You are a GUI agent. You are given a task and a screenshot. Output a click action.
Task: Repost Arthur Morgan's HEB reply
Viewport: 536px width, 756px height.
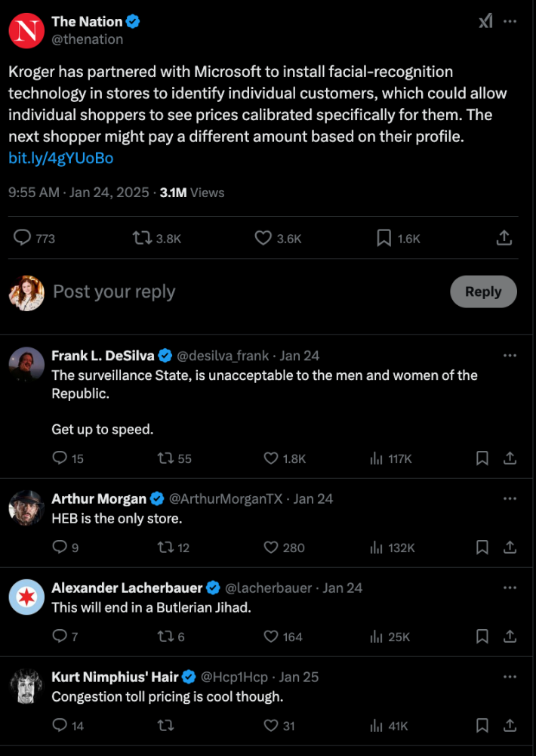[163, 547]
